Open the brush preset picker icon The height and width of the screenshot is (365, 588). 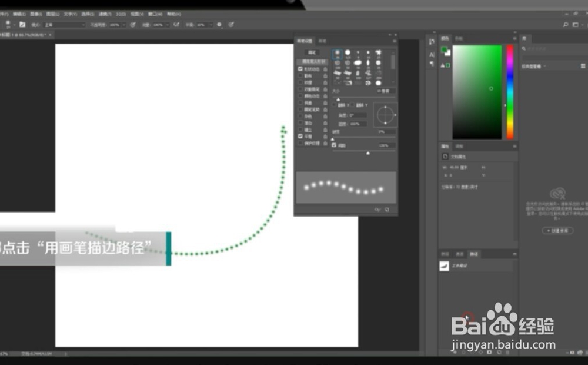click(8, 24)
